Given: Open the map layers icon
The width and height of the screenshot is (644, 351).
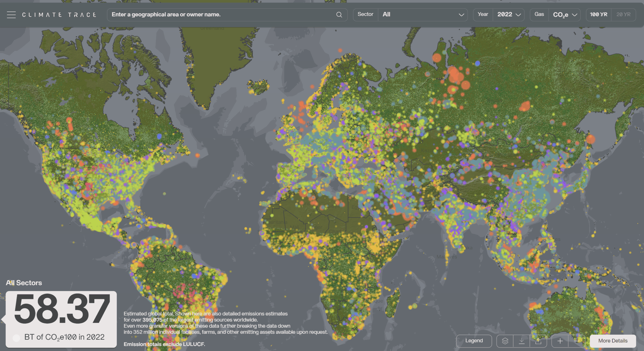Looking at the screenshot, I should (x=505, y=341).
